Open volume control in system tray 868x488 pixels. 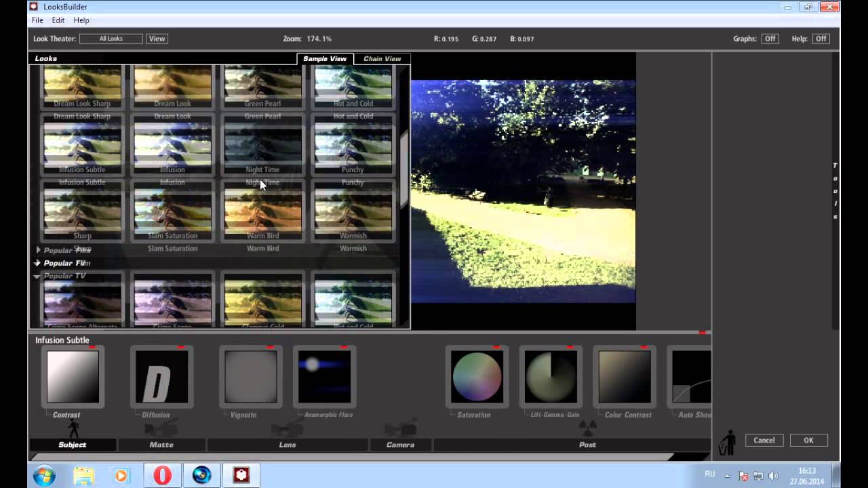[x=773, y=476]
